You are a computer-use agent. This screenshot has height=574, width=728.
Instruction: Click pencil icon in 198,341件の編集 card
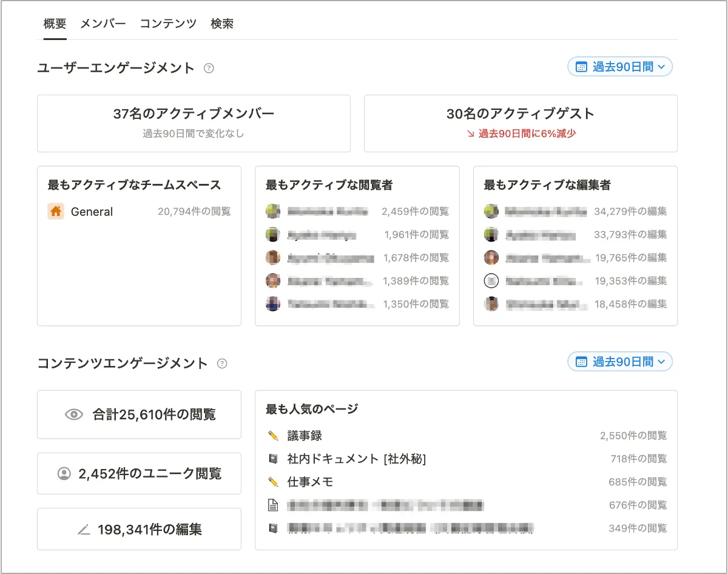click(84, 530)
